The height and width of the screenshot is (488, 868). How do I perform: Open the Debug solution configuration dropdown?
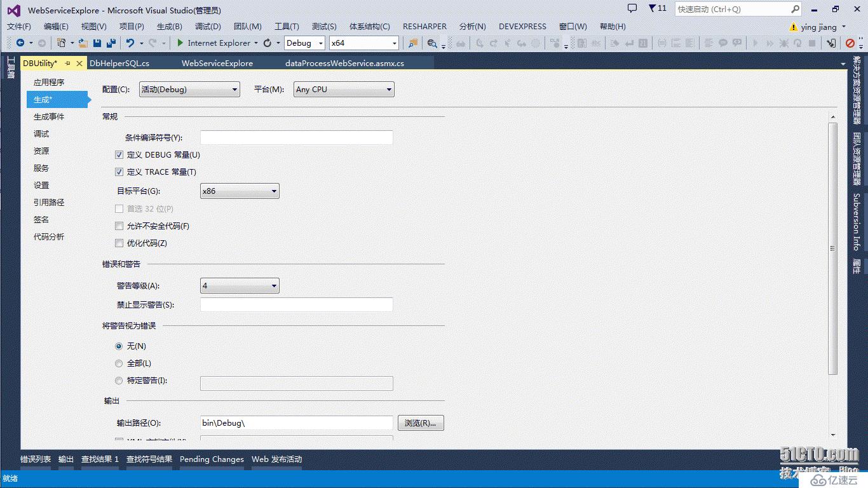[x=304, y=43]
